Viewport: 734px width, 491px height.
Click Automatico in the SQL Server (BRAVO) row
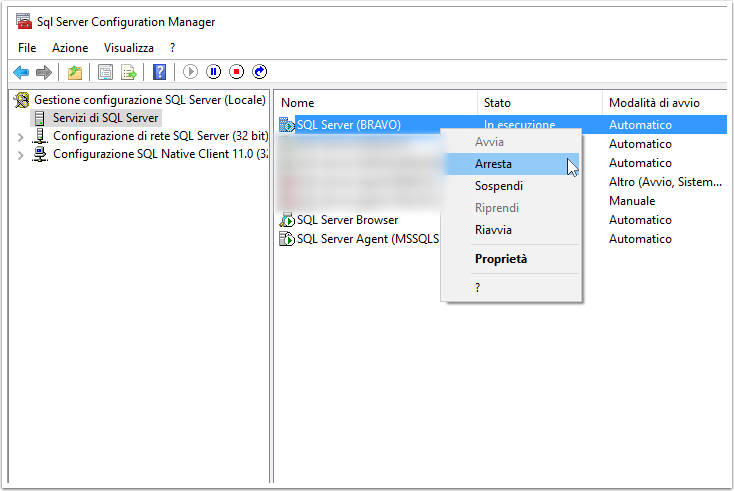pos(640,125)
